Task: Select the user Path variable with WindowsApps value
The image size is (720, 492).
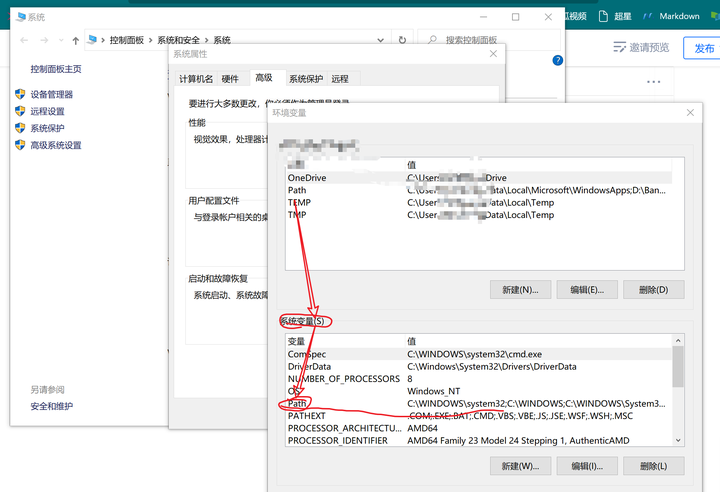Action: coord(478,190)
